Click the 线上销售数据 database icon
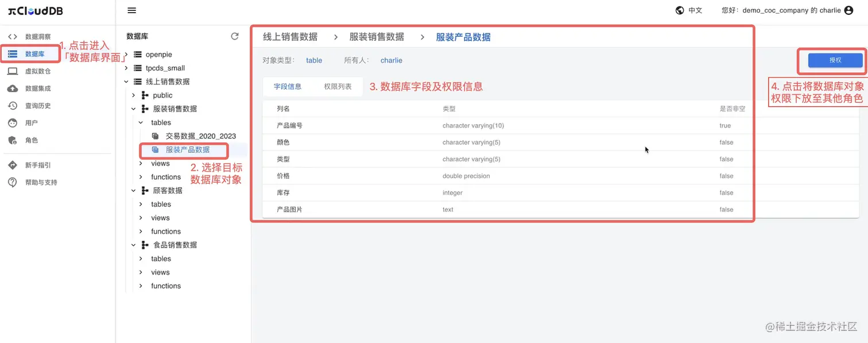 (138, 82)
